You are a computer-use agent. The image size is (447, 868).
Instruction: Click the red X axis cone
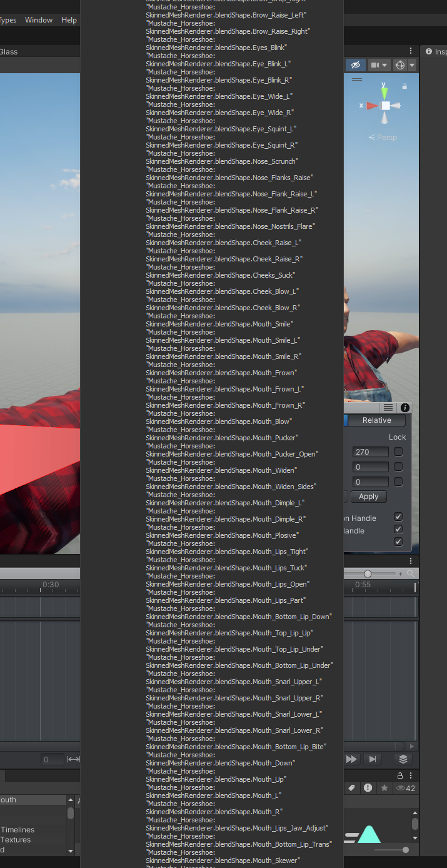click(372, 106)
